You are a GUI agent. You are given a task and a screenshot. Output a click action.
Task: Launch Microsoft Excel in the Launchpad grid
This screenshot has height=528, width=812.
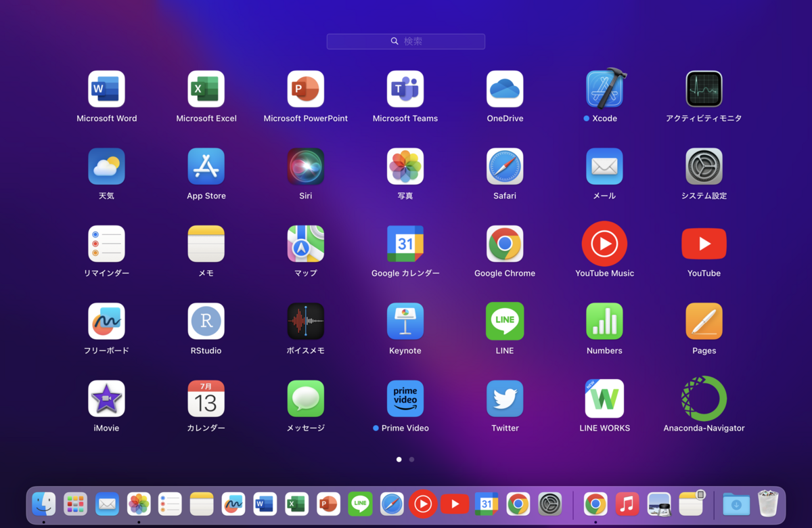[206, 89]
